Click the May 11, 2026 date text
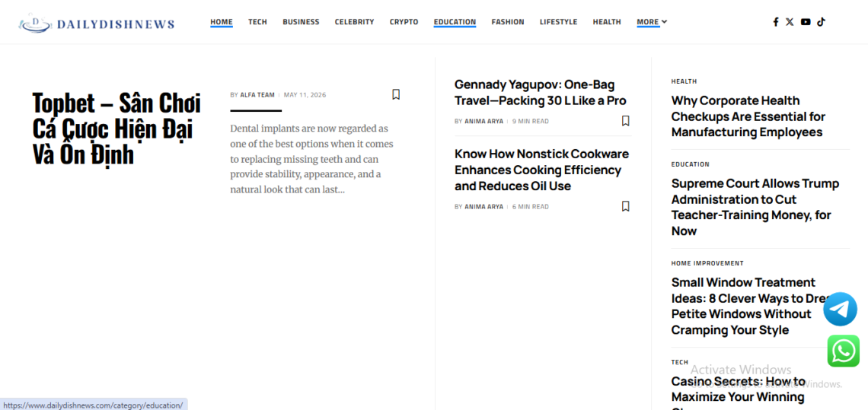The height and width of the screenshot is (410, 868). pyautogui.click(x=305, y=95)
